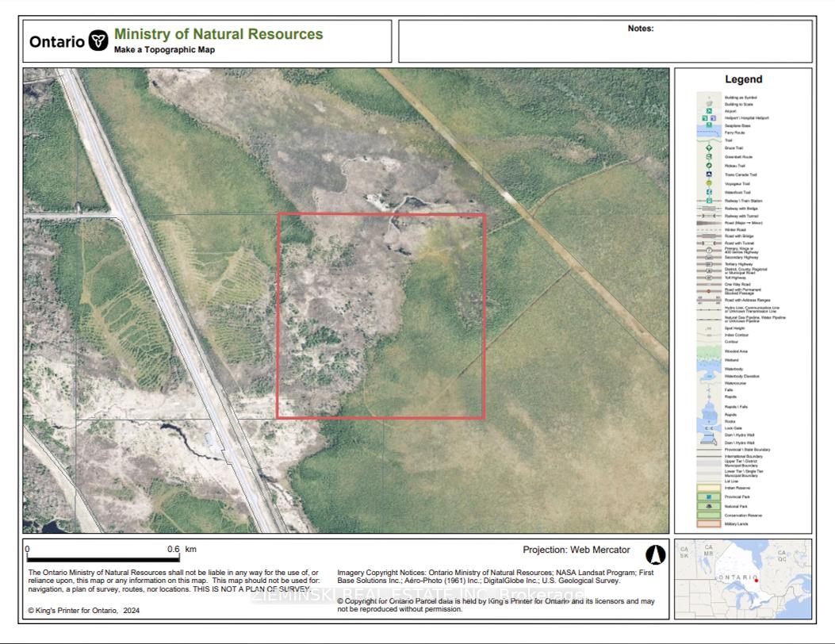Click the 'Lot Line' legend label

(731, 481)
